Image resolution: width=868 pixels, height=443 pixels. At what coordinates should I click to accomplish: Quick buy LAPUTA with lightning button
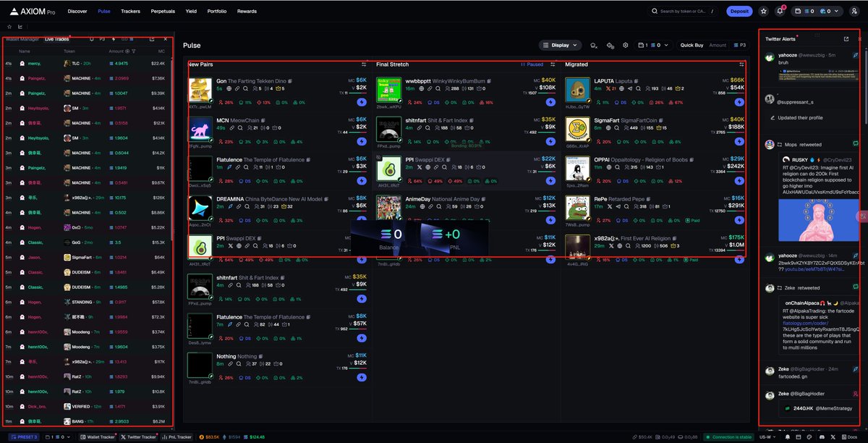tap(737, 102)
